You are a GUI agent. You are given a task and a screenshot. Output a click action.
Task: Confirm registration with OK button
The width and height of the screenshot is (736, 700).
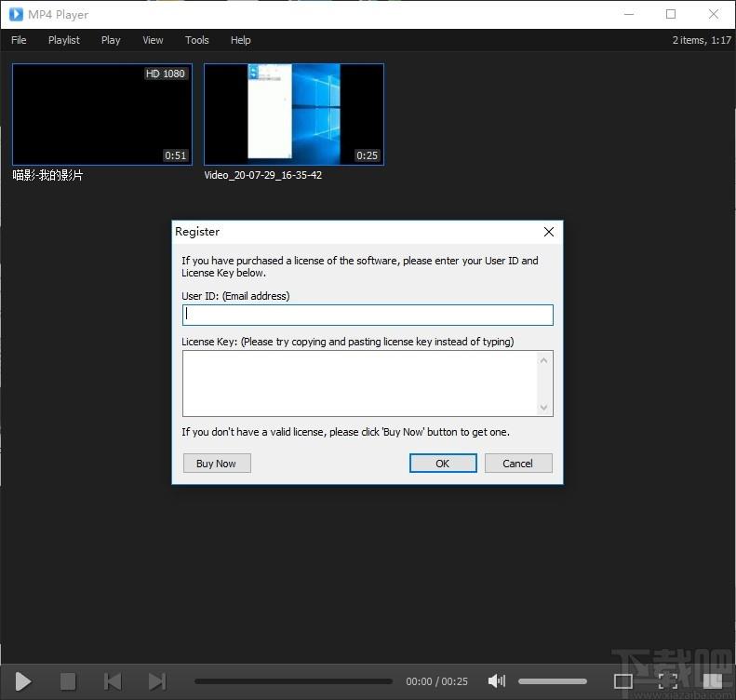pyautogui.click(x=443, y=464)
